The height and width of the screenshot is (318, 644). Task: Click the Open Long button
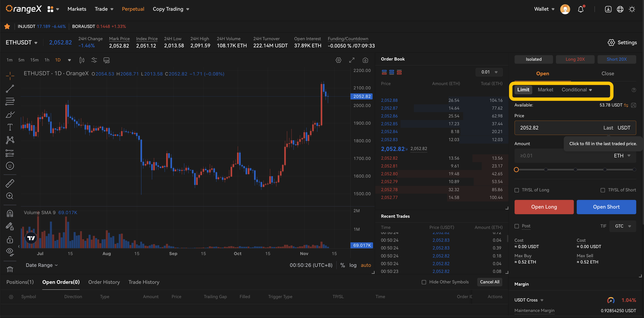[x=544, y=207]
